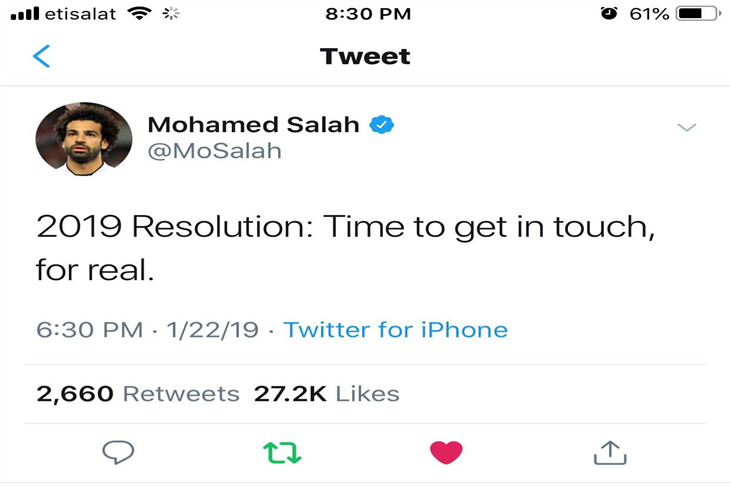
Task: Tap the 6:30 PM timestamp
Action: tap(89, 330)
